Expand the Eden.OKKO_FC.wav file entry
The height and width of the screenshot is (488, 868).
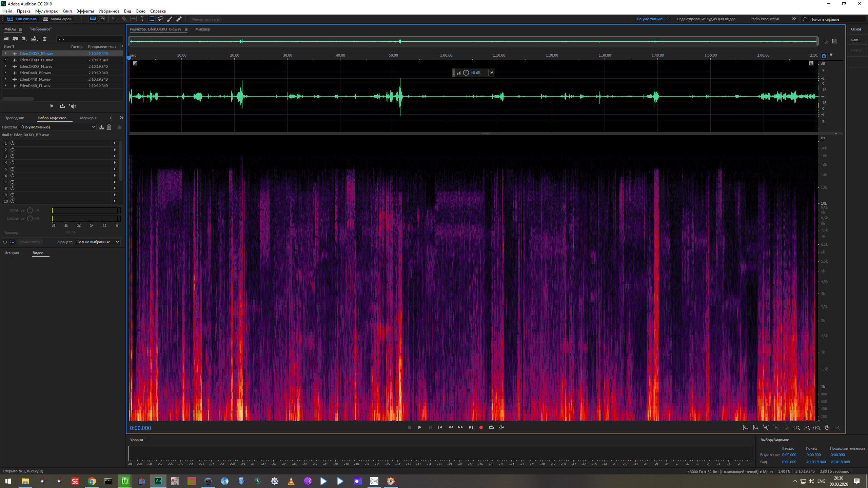click(5, 60)
